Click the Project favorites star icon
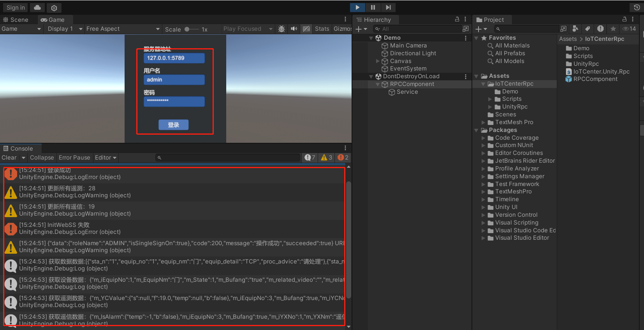This screenshot has width=644, height=330. [x=613, y=29]
